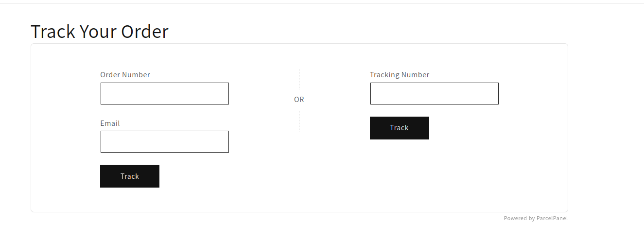This screenshot has width=644, height=242.
Task: Focus the Email text box
Action: coord(165,141)
